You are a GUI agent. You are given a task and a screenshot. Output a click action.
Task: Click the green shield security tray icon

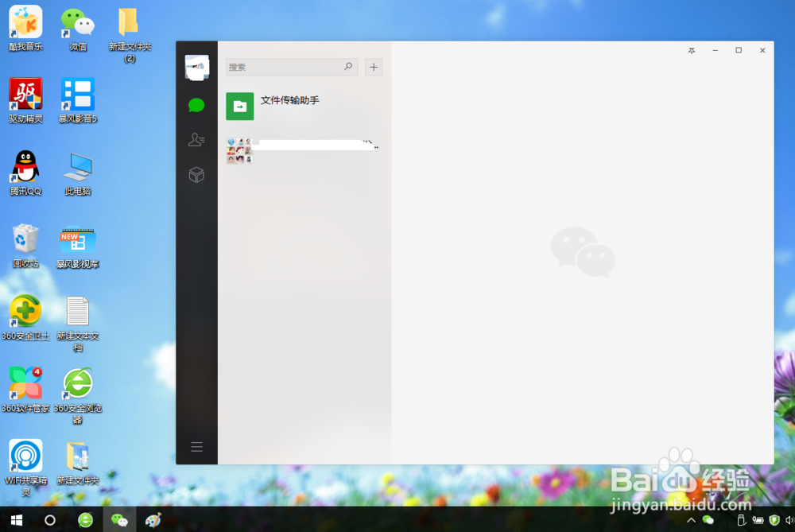774,520
